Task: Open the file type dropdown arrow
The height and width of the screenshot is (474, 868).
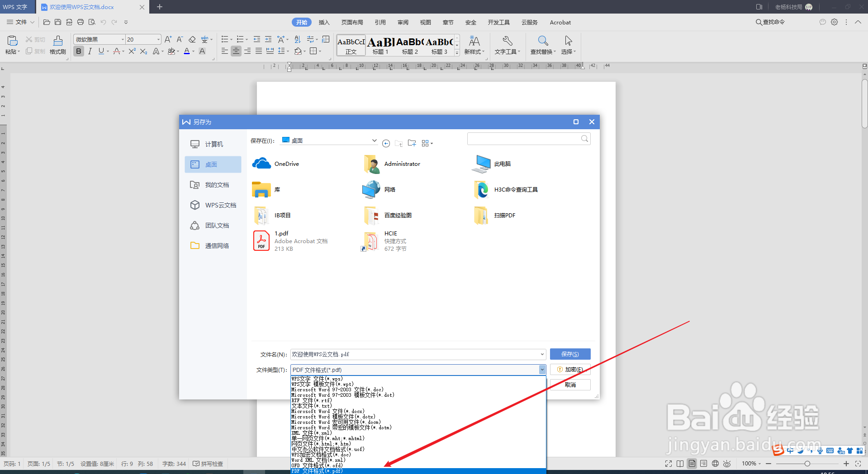Action: pyautogui.click(x=542, y=370)
